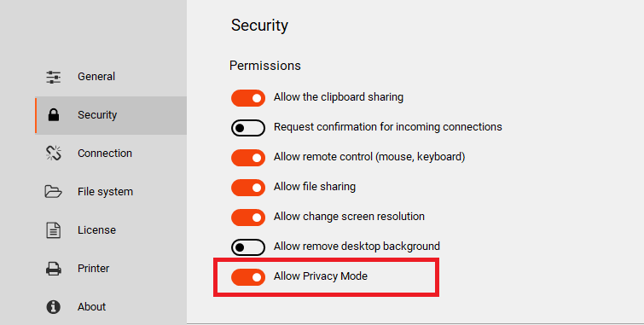Click the Security padlock icon
The image size is (644, 325).
pos(54,115)
